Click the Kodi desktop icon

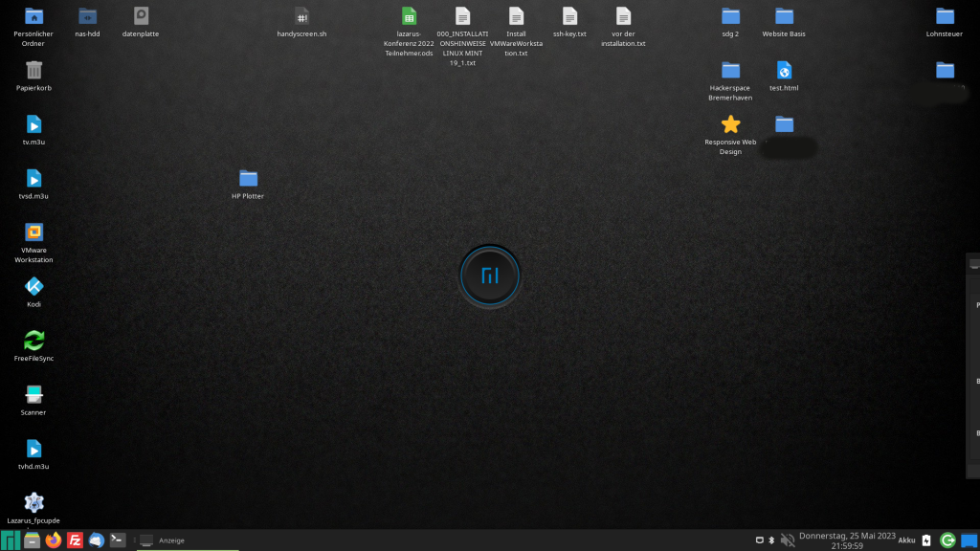coord(33,286)
